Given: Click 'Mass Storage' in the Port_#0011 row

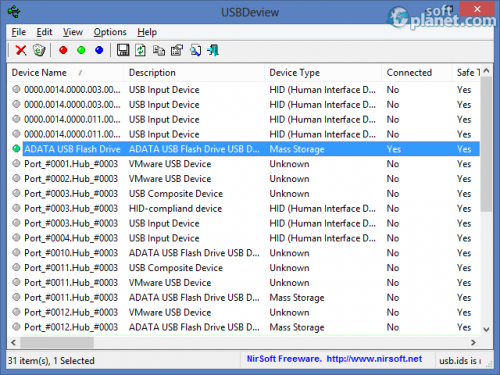Looking at the screenshot, I should 297,297.
